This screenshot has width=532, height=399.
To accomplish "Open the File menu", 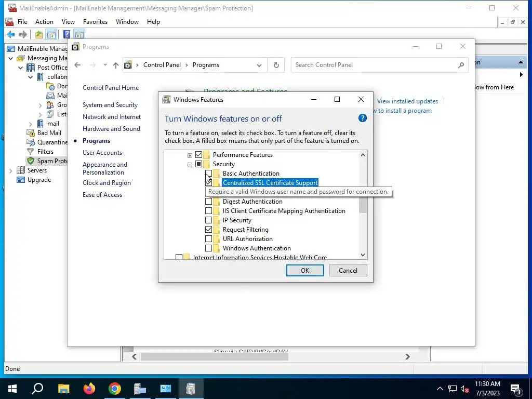I will click(x=22, y=22).
